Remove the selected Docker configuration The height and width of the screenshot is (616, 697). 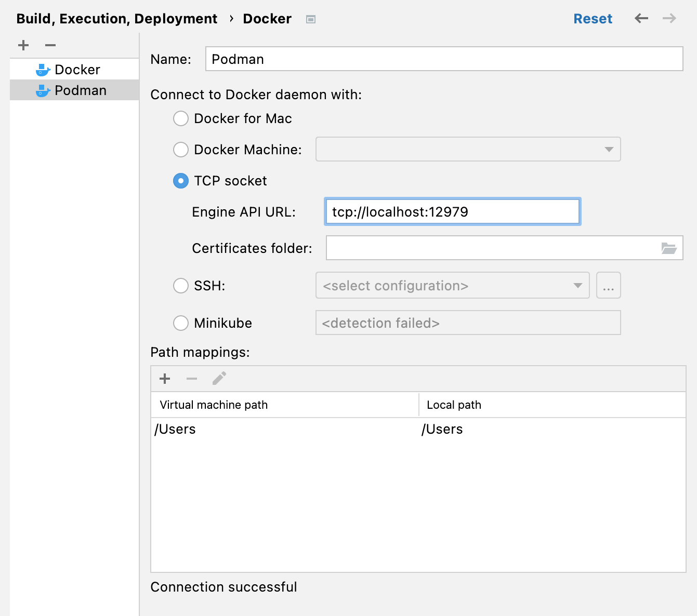point(50,45)
